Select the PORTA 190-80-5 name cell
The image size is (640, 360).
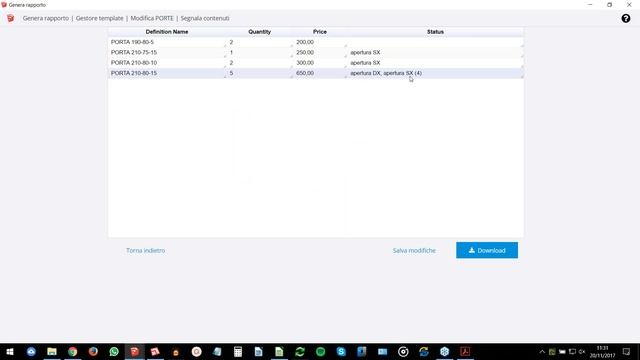click(x=167, y=42)
